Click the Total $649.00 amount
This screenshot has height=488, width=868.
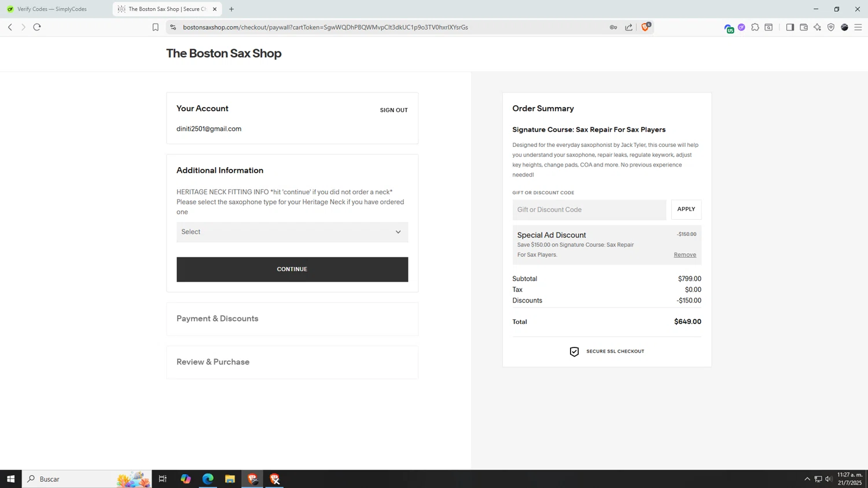click(x=687, y=321)
